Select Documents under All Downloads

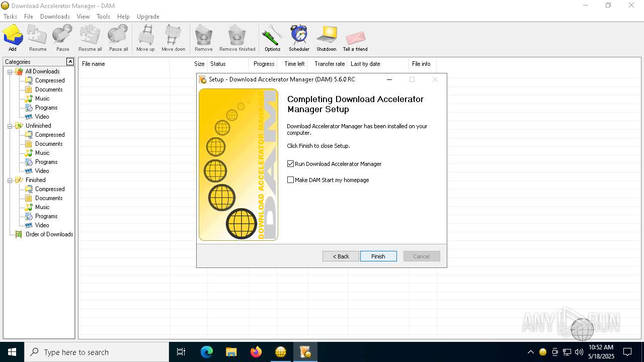(49, 89)
